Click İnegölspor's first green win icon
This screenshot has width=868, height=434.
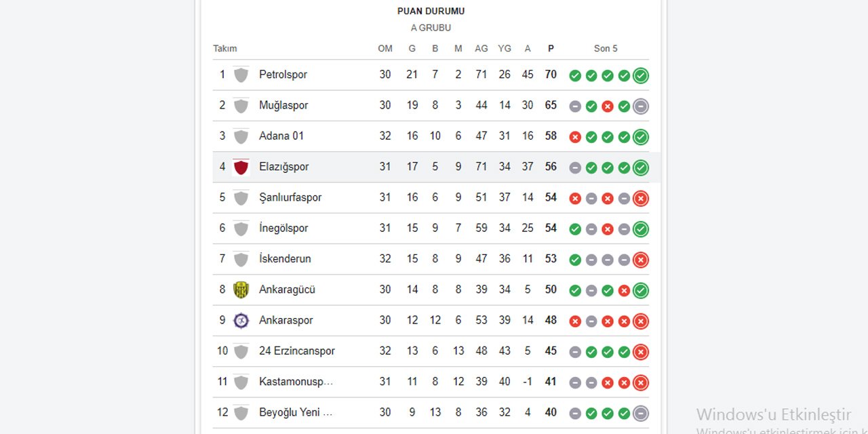574,229
